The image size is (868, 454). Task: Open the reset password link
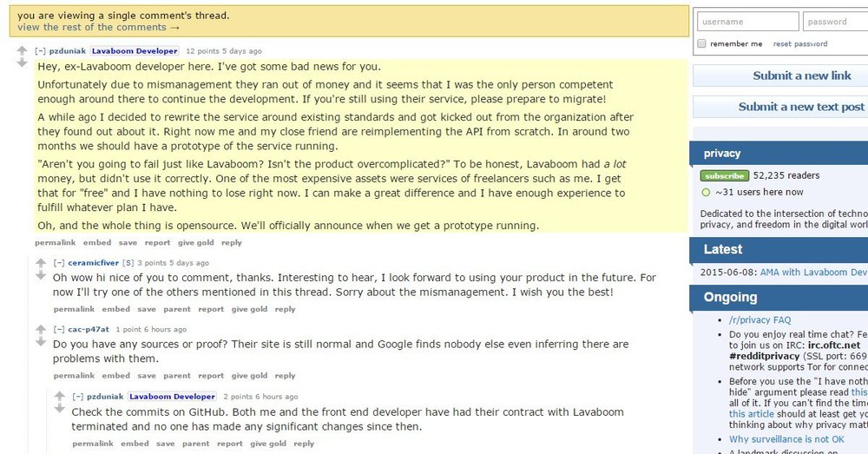800,43
